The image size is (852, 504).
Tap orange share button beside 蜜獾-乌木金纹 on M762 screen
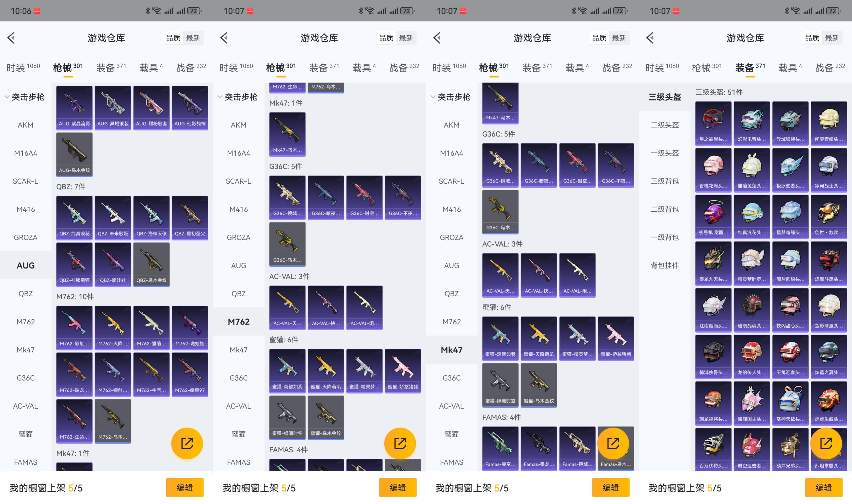[400, 443]
